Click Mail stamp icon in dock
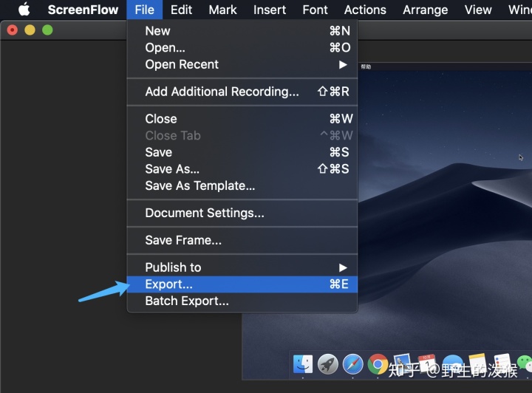Viewport: 532px width, 393px height. tap(403, 363)
